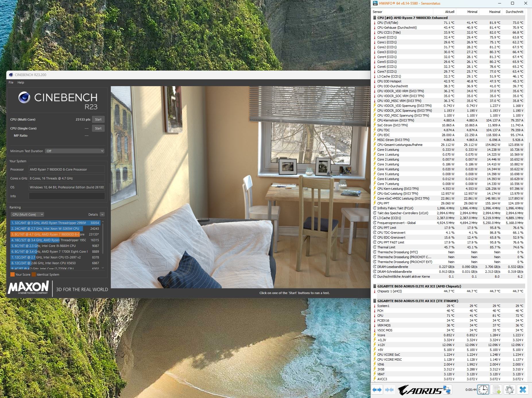532x398 pixels.
Task: Start the CPU (Single Core) test
Action: pyautogui.click(x=98, y=128)
